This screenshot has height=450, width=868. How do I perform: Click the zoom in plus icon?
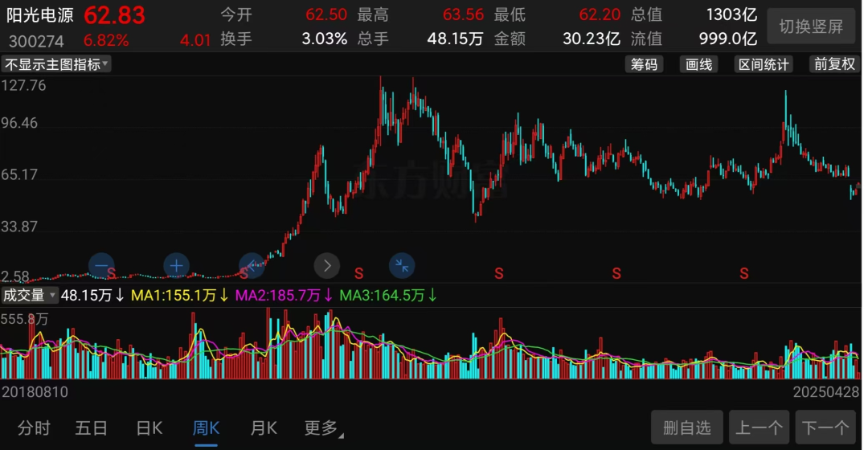click(176, 265)
